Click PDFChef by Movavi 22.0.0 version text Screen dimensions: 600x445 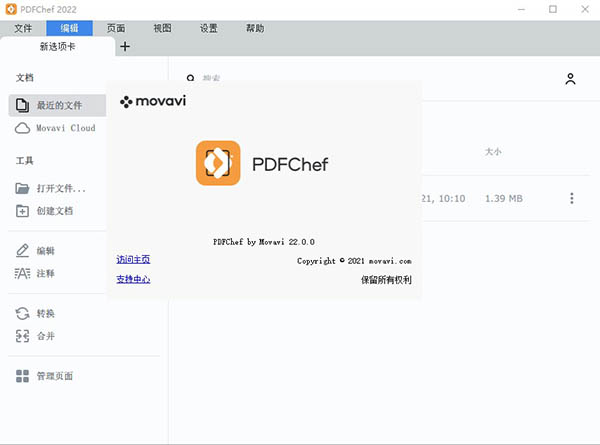(264, 242)
